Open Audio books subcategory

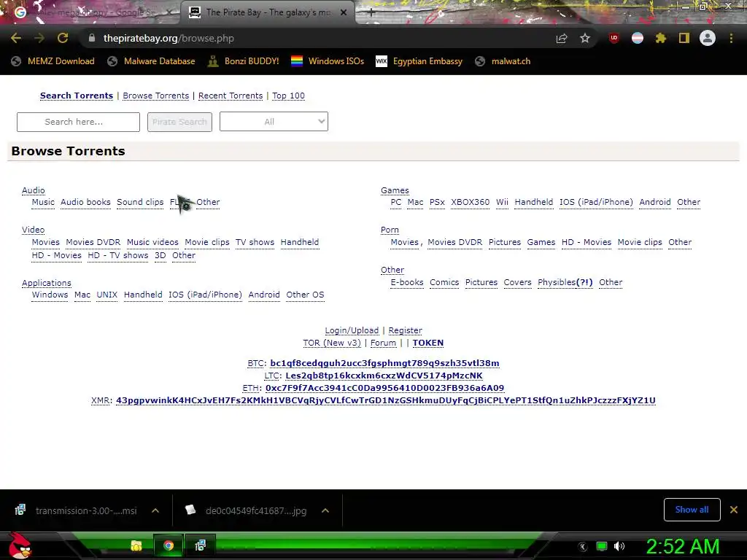(x=85, y=202)
